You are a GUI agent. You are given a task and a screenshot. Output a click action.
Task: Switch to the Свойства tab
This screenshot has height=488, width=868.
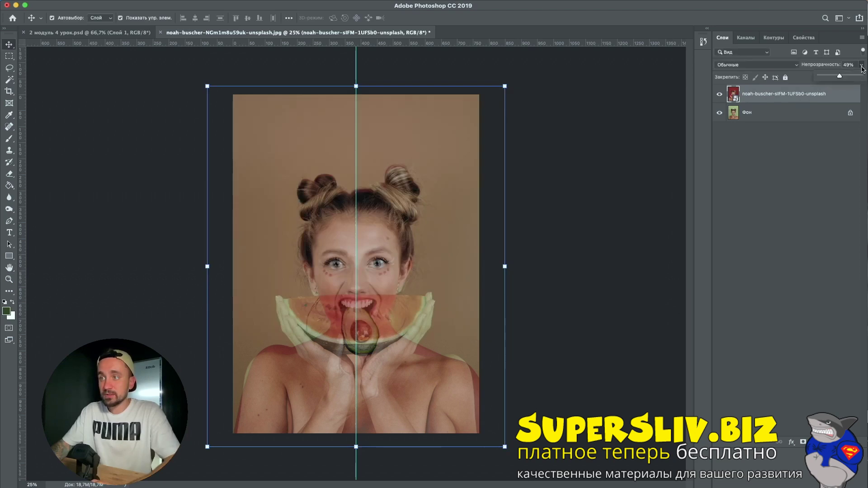coord(803,38)
